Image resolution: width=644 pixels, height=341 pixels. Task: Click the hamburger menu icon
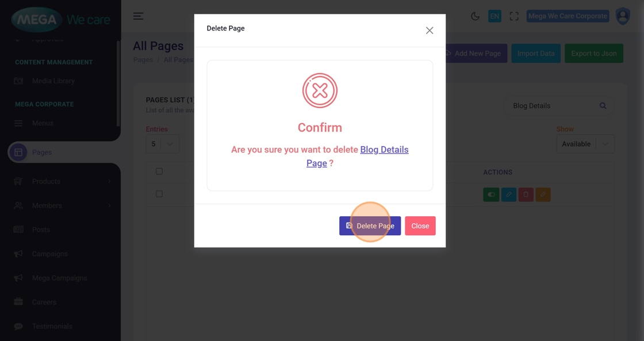[139, 16]
